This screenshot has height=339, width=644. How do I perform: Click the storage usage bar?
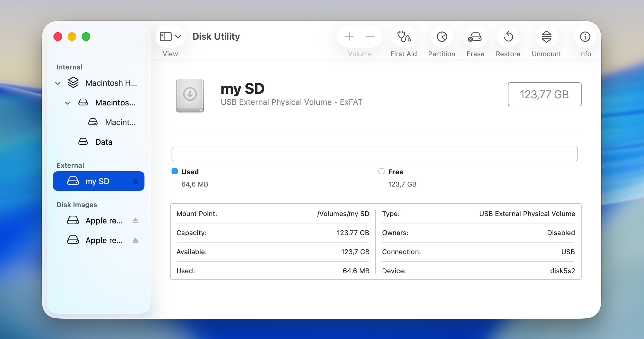374,154
